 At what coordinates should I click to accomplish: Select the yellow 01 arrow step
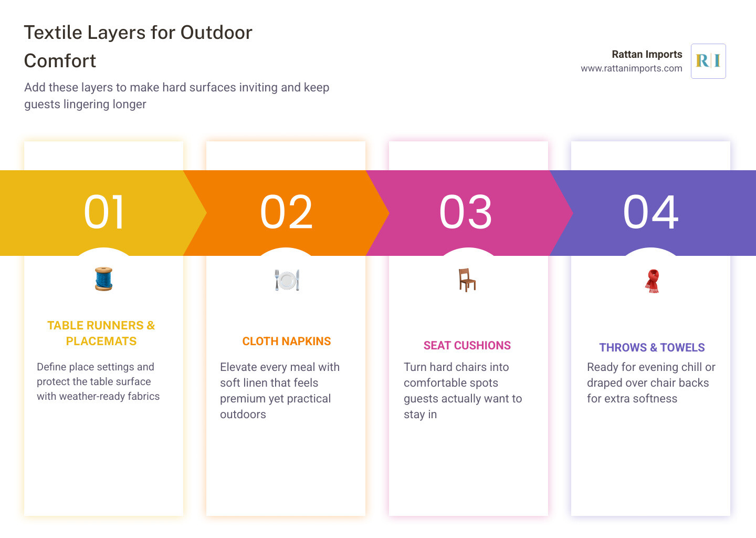pyautogui.click(x=103, y=213)
